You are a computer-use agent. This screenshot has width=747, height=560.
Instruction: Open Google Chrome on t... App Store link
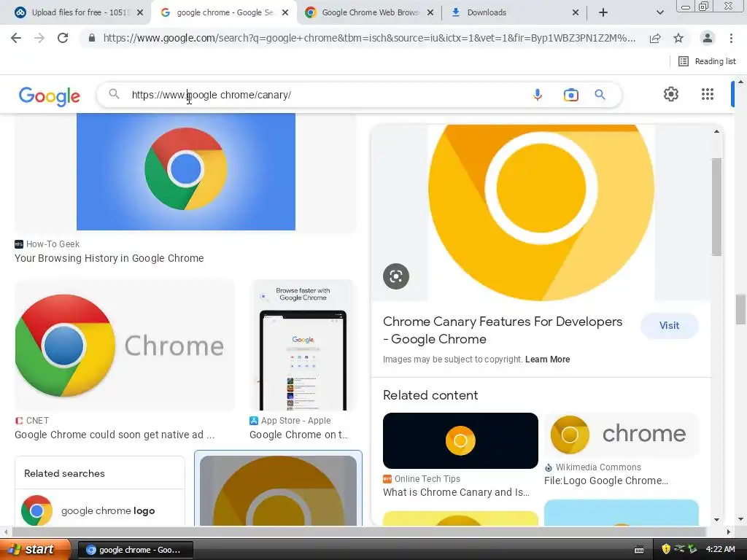[x=298, y=435]
